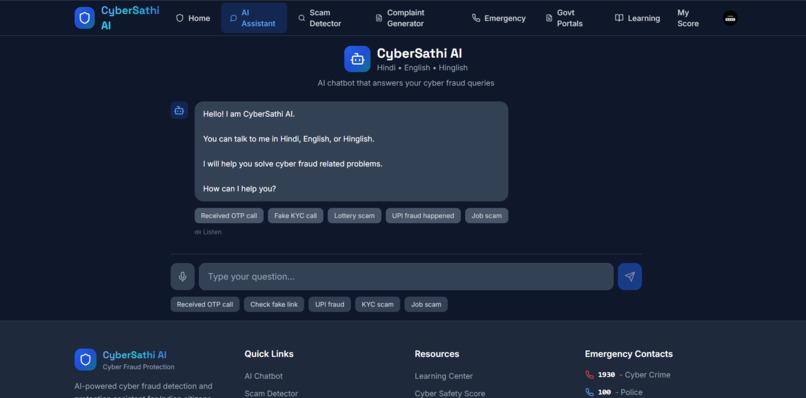The height and width of the screenshot is (398, 806).
Task: Click the 'Emergency Contacts' footer heading
Action: [629, 354]
